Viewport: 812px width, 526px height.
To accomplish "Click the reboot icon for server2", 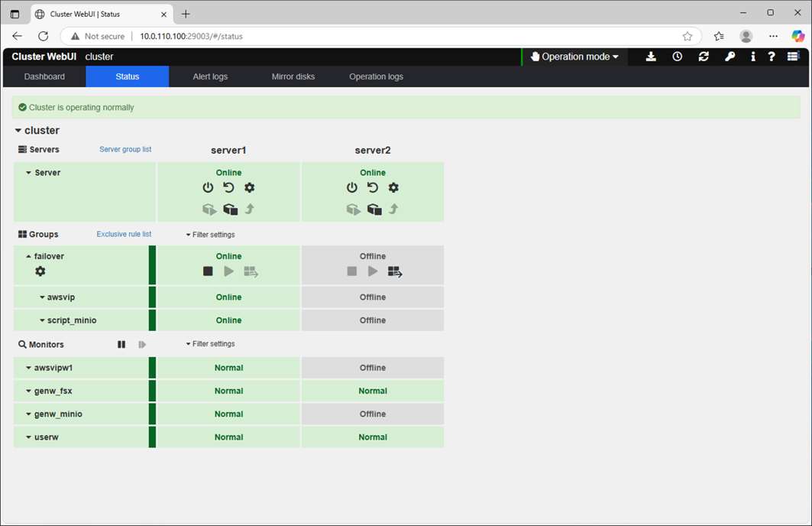I will coord(373,188).
